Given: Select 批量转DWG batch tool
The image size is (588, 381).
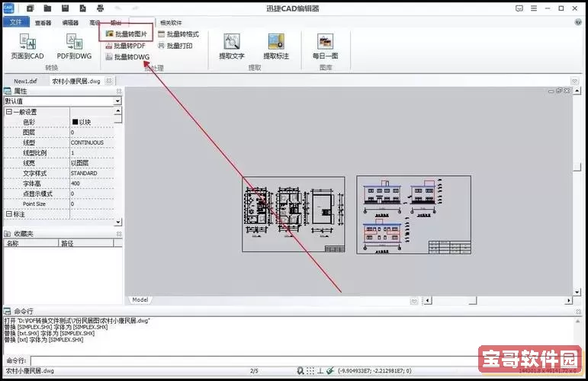Looking at the screenshot, I should tap(127, 57).
